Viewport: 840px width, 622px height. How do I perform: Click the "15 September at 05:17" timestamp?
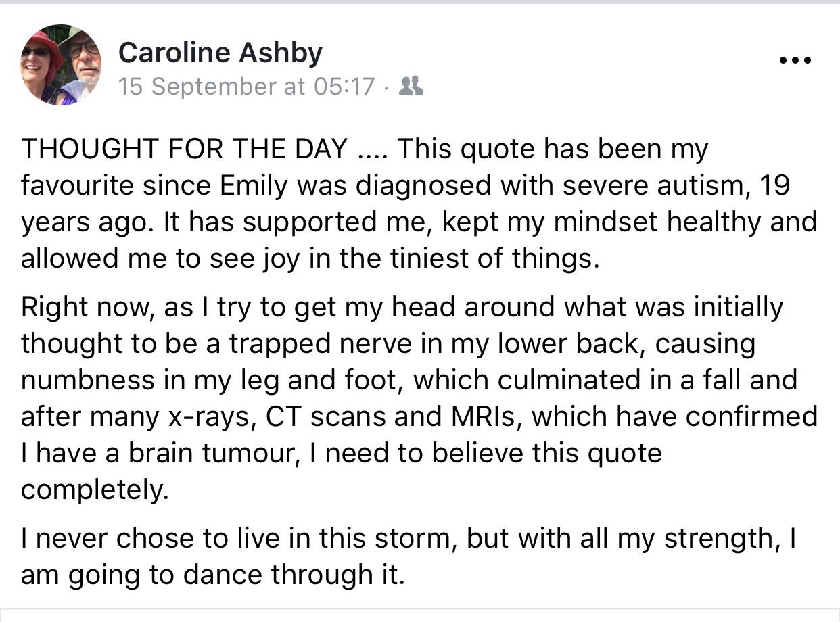246,87
